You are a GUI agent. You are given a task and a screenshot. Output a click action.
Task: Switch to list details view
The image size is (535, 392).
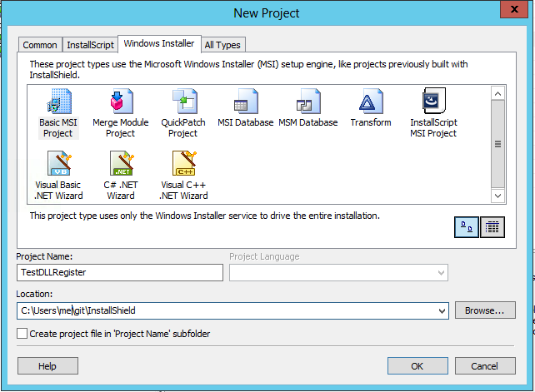492,227
